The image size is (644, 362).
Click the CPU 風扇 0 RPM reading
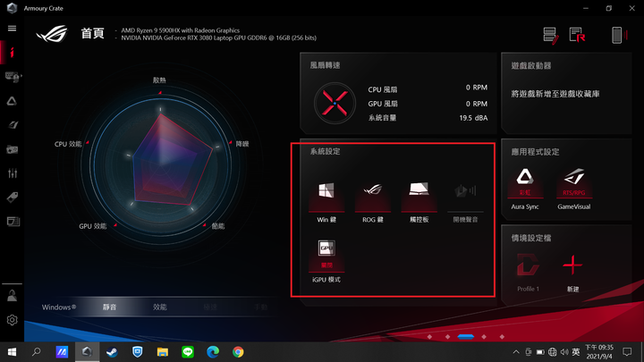click(x=428, y=88)
